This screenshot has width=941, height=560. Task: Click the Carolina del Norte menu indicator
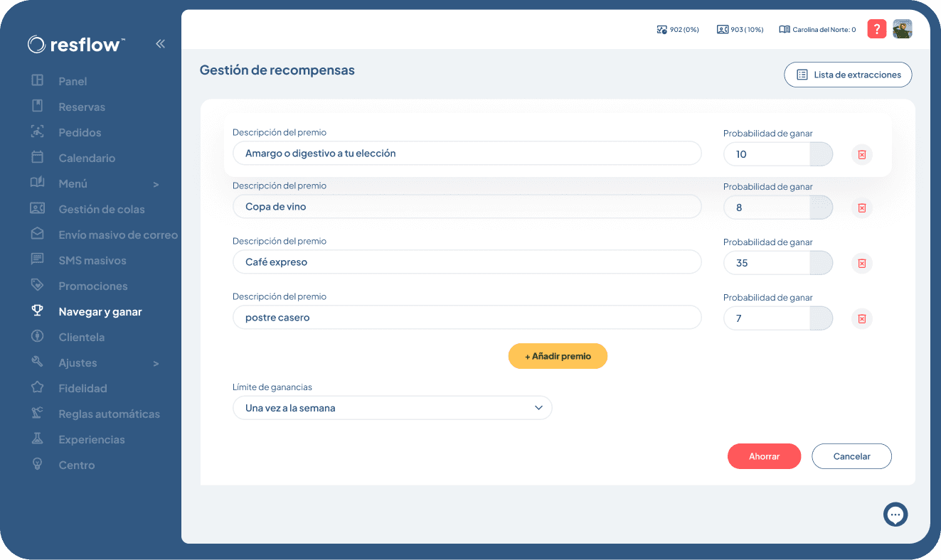coord(817,30)
